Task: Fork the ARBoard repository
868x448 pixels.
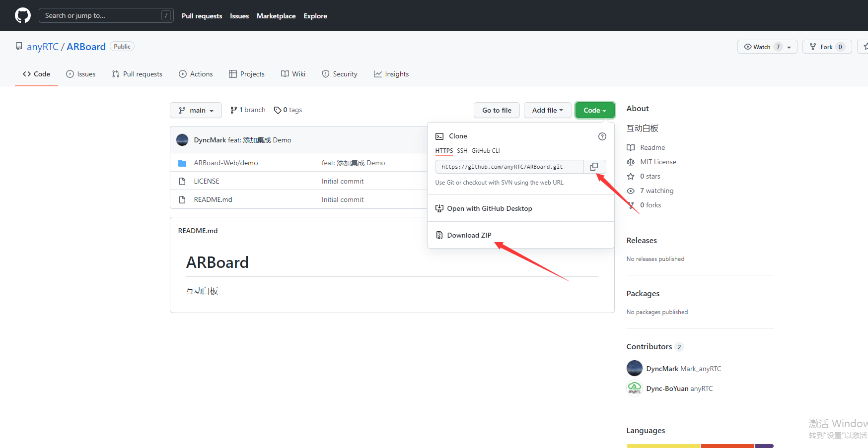Action: [x=827, y=47]
